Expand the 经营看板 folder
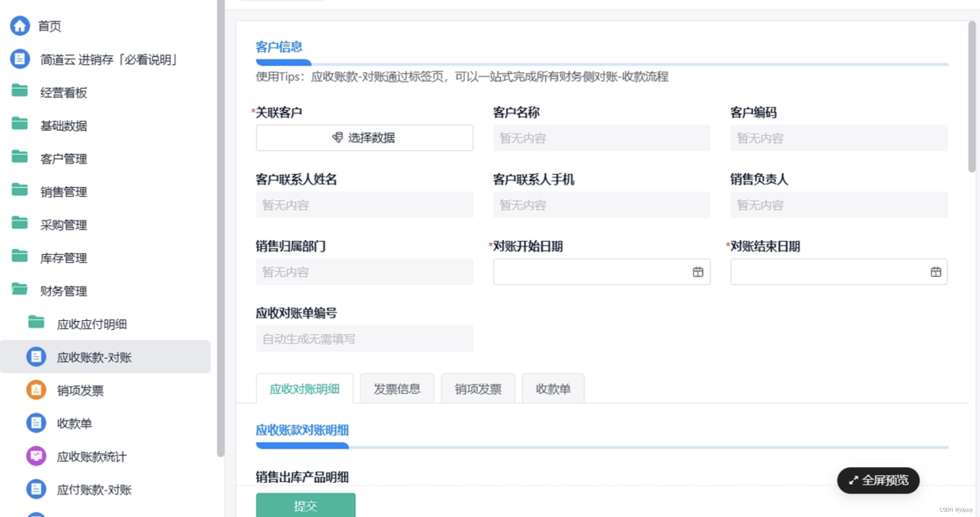Screen dimensions: 980x517 click(x=20, y=91)
